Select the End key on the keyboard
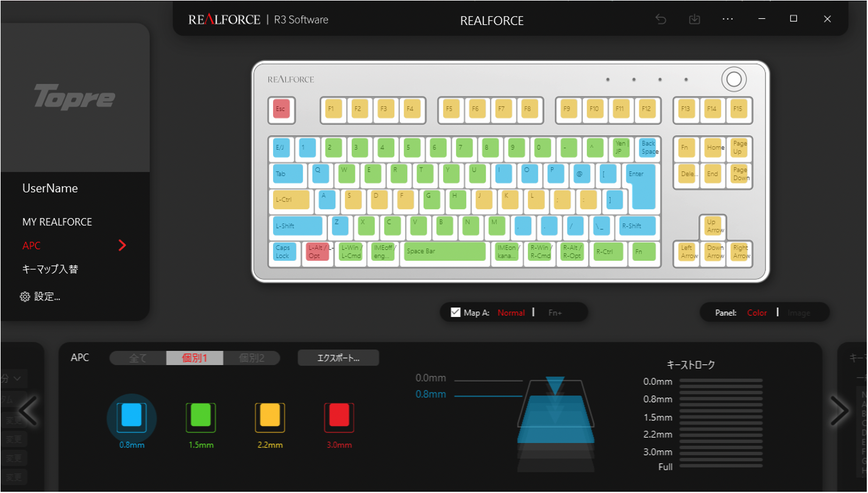 pyautogui.click(x=713, y=174)
